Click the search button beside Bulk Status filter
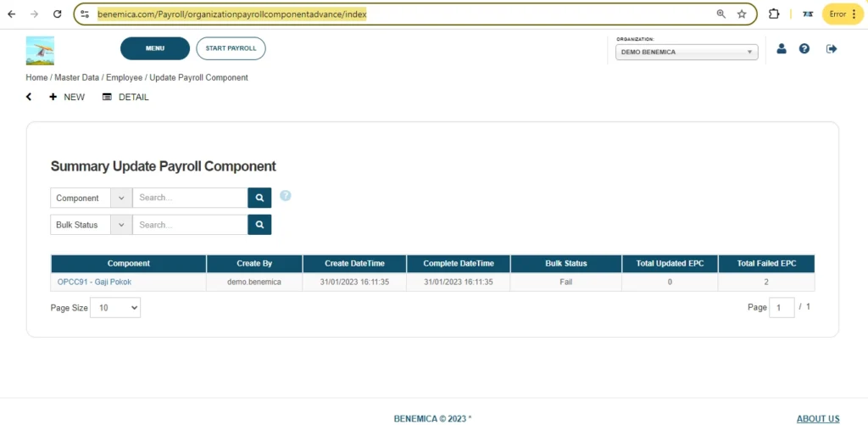 coord(259,225)
